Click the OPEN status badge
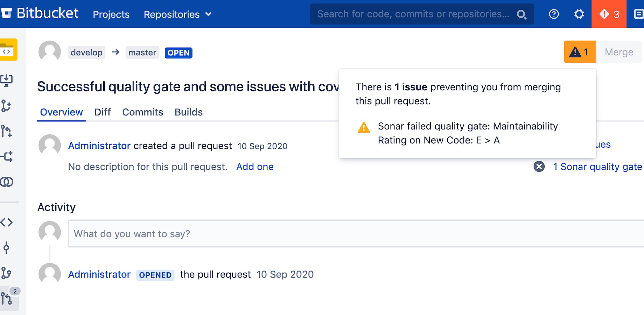 tap(178, 53)
